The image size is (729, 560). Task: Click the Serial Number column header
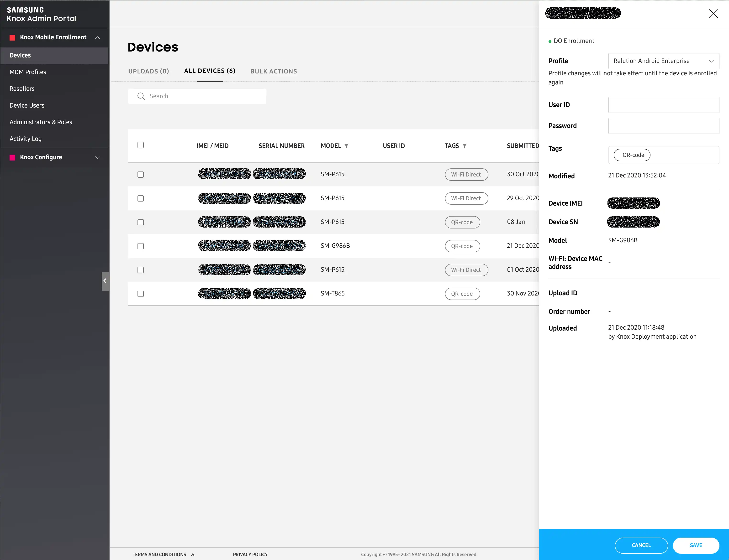[281, 146]
